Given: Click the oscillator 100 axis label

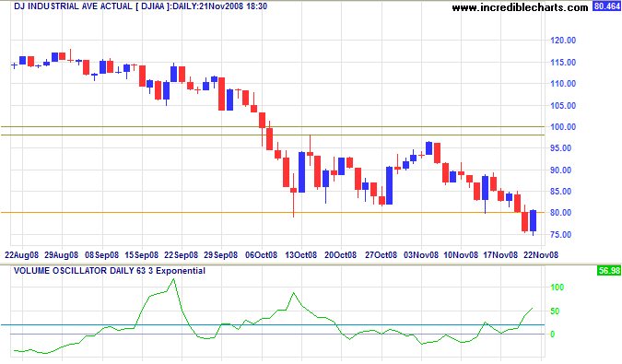Looking at the screenshot, I should (557, 288).
